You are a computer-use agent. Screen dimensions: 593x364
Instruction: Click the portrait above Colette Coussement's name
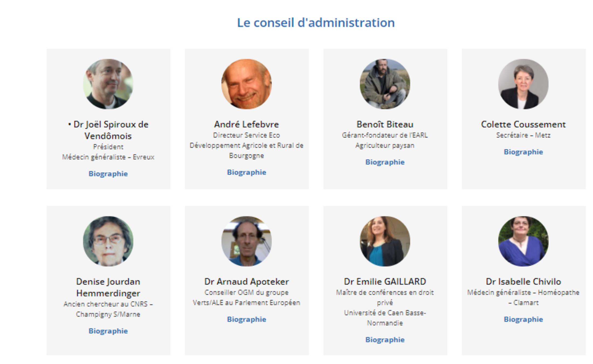tap(523, 84)
